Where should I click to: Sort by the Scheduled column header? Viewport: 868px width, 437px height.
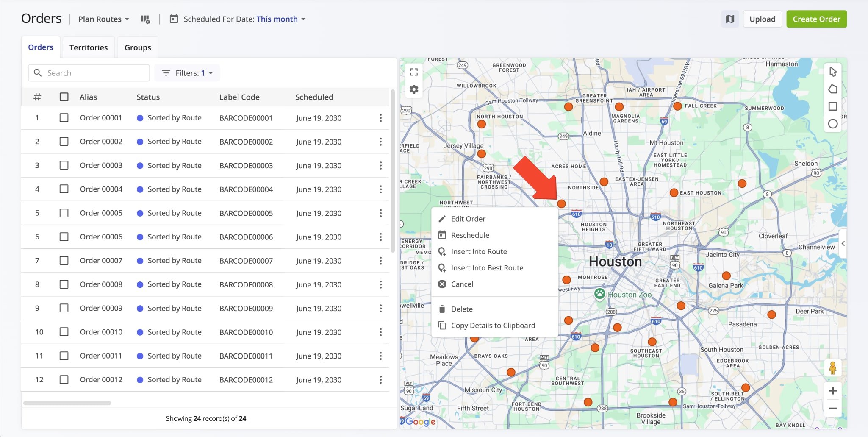(314, 97)
